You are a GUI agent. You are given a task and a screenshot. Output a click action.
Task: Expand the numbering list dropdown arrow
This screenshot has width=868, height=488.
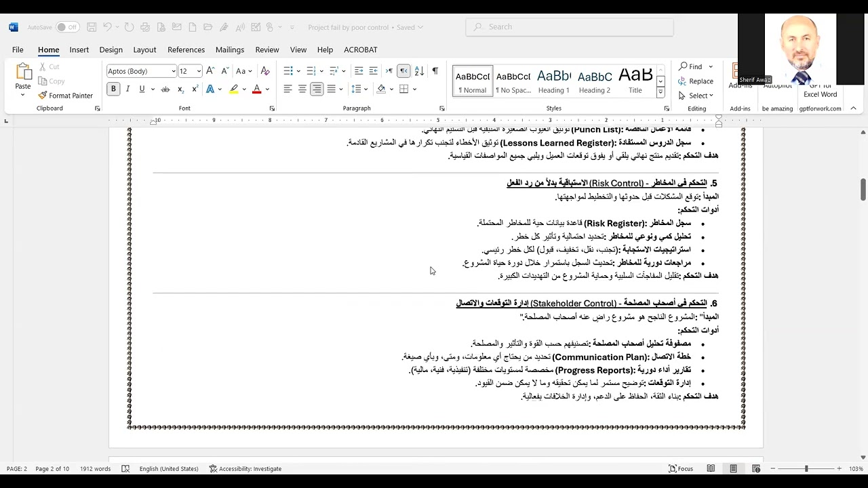(x=321, y=71)
